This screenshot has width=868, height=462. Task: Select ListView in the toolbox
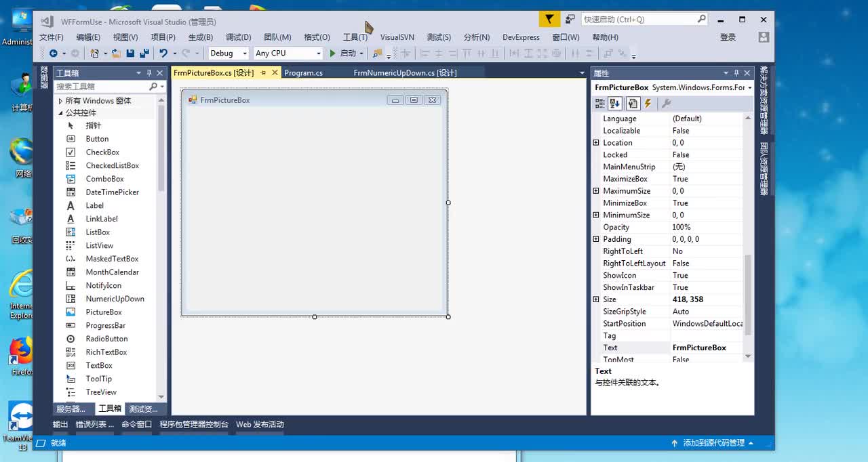click(100, 245)
